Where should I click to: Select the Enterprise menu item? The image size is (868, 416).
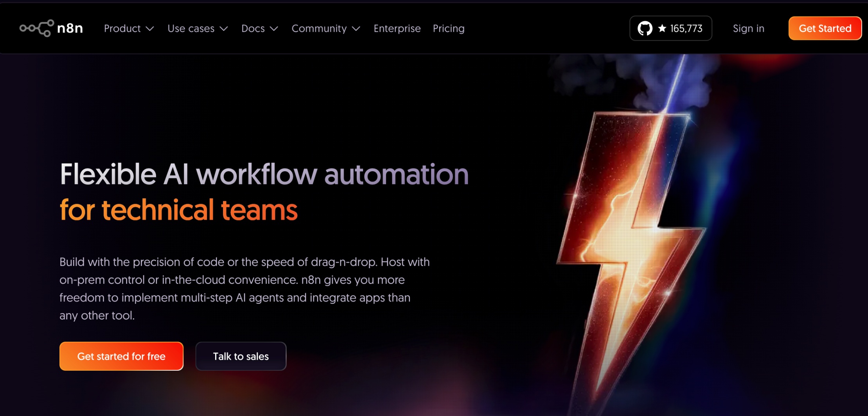tap(397, 28)
